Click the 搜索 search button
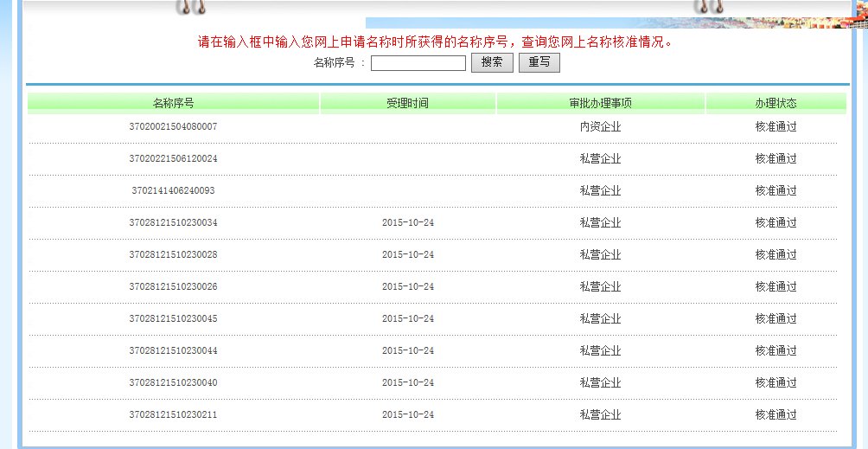The width and height of the screenshot is (868, 449). click(x=492, y=62)
